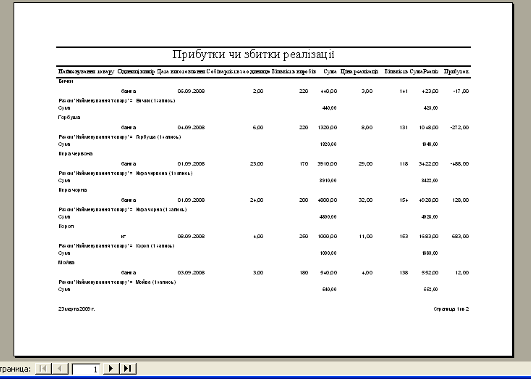The width and height of the screenshot is (531, 379).
Task: Click the 'Сума' total 4800,00 value
Action: (x=328, y=217)
